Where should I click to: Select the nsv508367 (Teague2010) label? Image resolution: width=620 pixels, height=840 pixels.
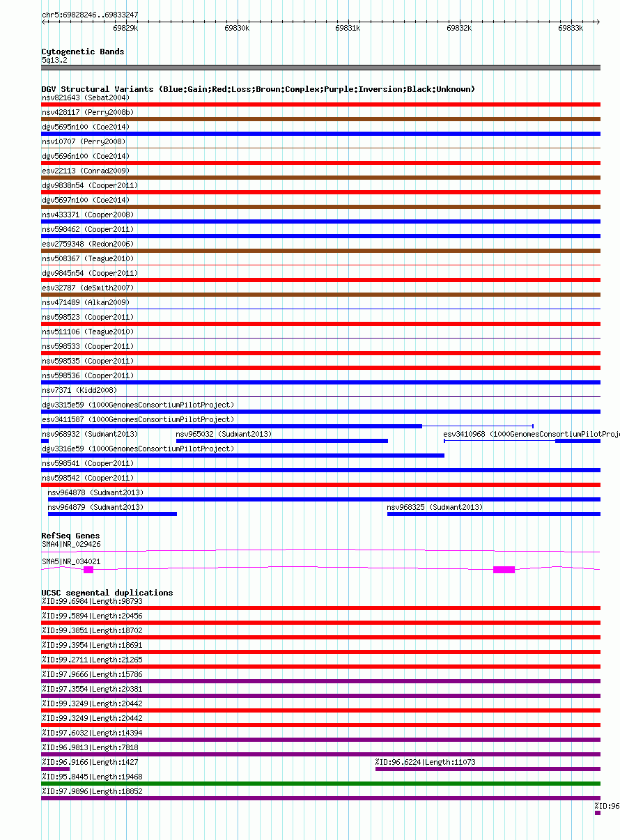click(x=88, y=258)
